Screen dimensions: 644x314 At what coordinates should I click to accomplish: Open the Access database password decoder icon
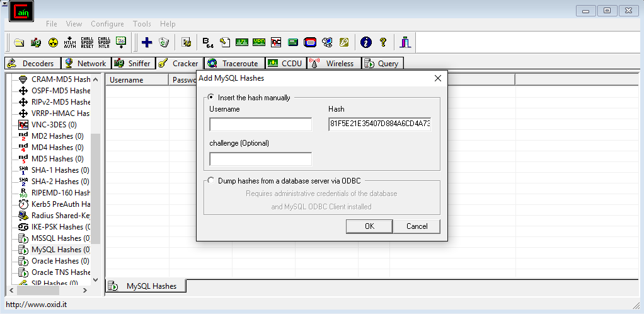[x=225, y=42]
